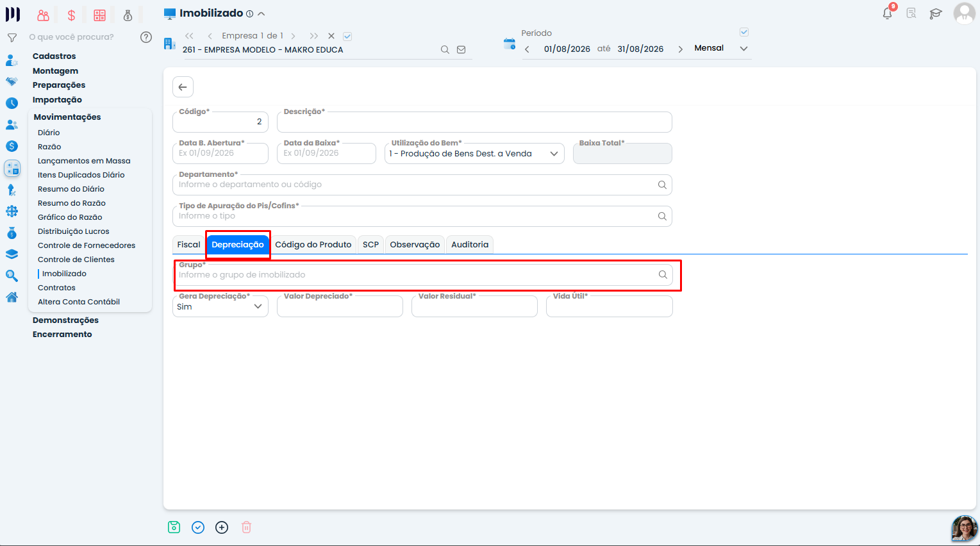
Task: Click the Departamento search magnifier
Action: click(662, 185)
